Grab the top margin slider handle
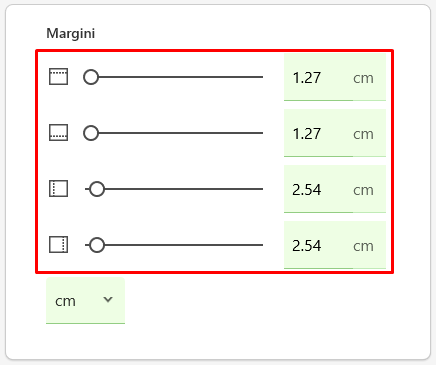Viewport: 436px width, 365px height. pos(91,77)
